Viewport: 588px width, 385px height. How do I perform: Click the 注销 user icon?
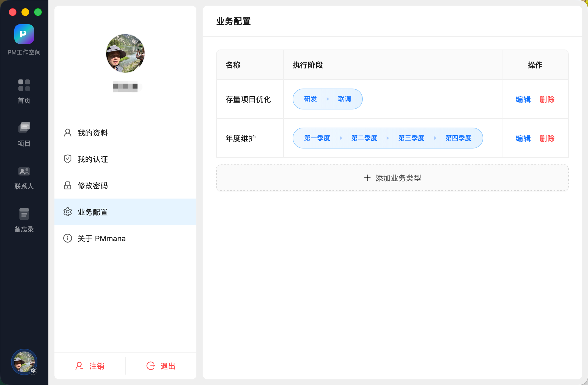point(79,366)
